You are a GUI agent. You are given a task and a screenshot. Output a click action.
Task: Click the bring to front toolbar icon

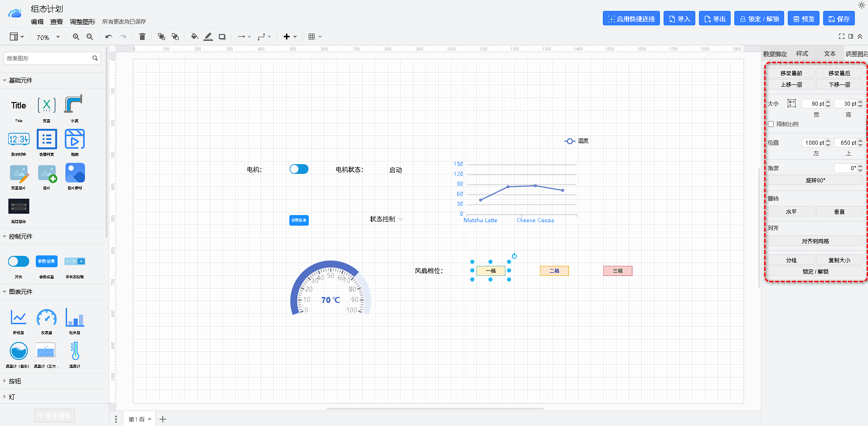pyautogui.click(x=161, y=37)
